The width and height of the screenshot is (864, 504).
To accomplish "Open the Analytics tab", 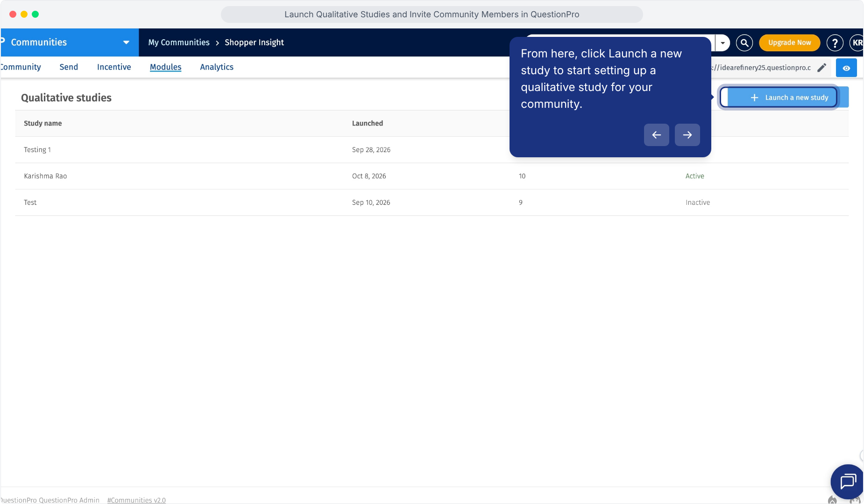I will (x=217, y=67).
